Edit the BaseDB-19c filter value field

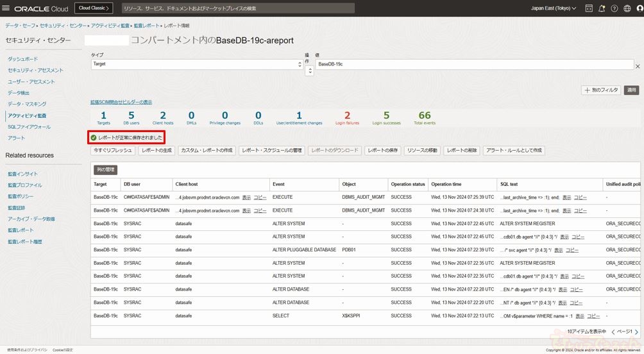475,64
